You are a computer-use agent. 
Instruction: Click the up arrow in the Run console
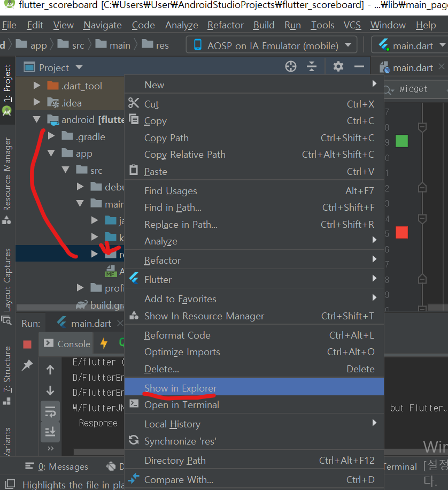point(50,370)
